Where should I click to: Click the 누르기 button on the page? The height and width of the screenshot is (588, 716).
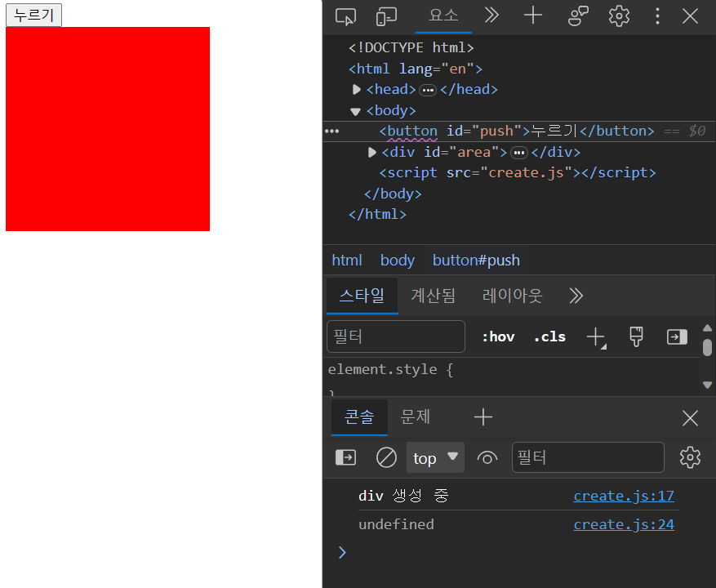pyautogui.click(x=33, y=15)
